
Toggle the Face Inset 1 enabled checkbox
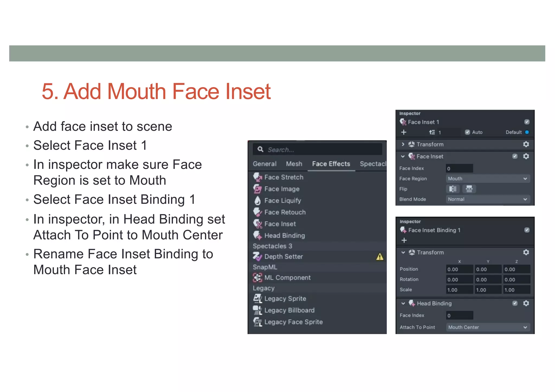click(527, 122)
